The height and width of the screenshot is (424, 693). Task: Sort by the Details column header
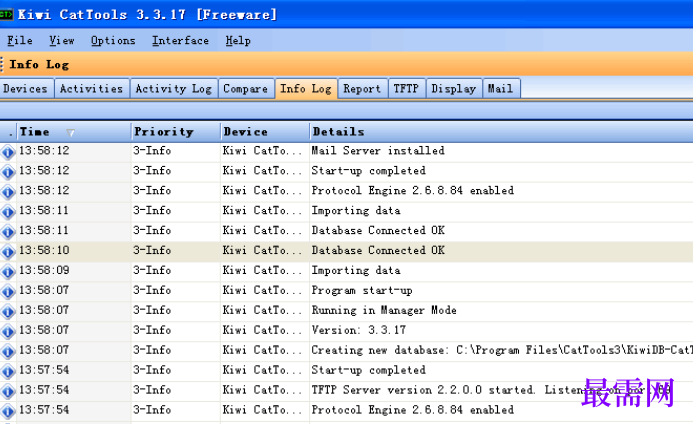[501, 132]
